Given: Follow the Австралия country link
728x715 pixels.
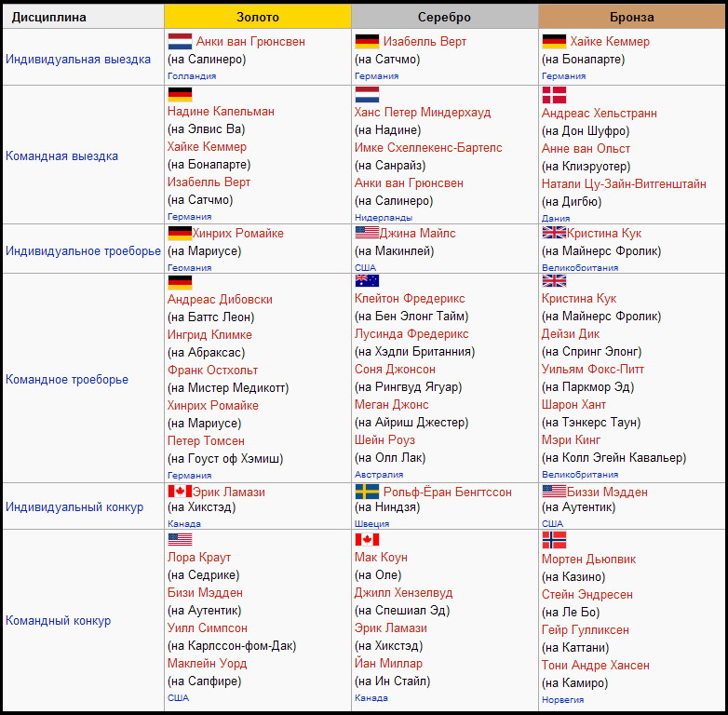Looking at the screenshot, I should [379, 475].
